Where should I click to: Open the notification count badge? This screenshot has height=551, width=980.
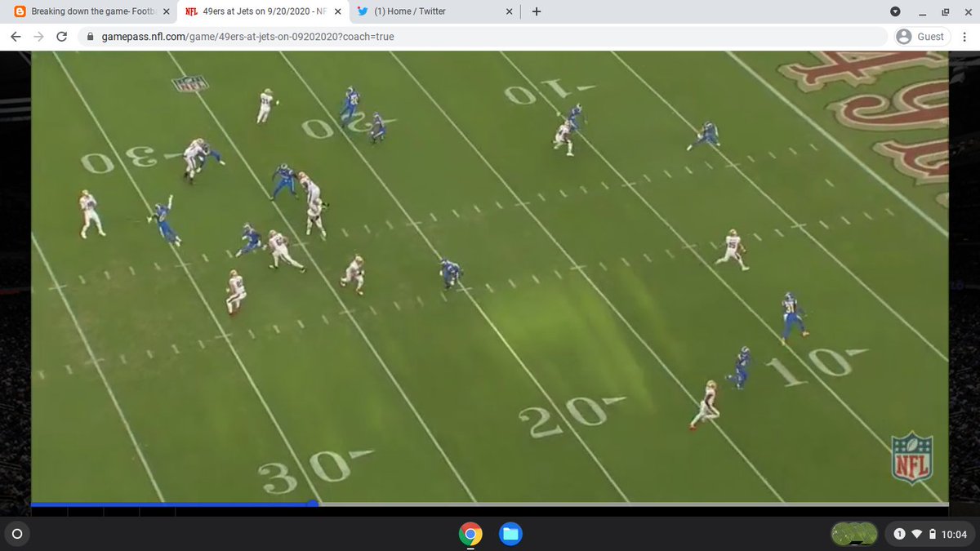pos(899,535)
